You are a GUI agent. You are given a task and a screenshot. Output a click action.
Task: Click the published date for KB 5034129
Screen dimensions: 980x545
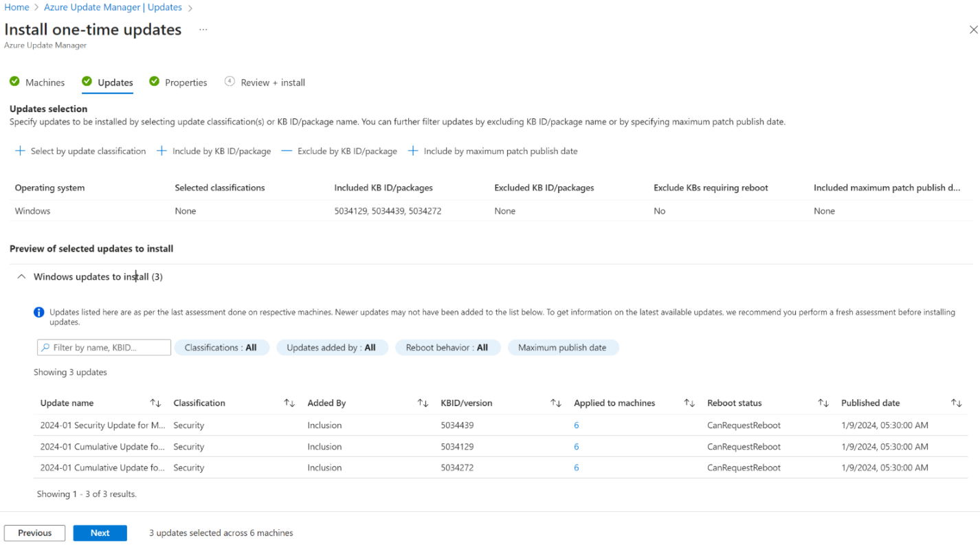point(884,447)
